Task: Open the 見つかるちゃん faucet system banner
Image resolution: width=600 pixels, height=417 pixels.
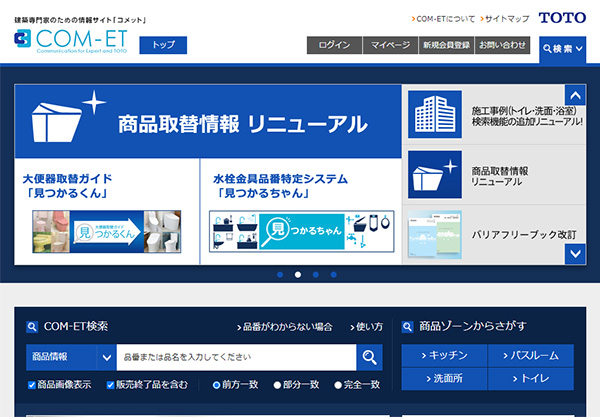Action: point(300,229)
